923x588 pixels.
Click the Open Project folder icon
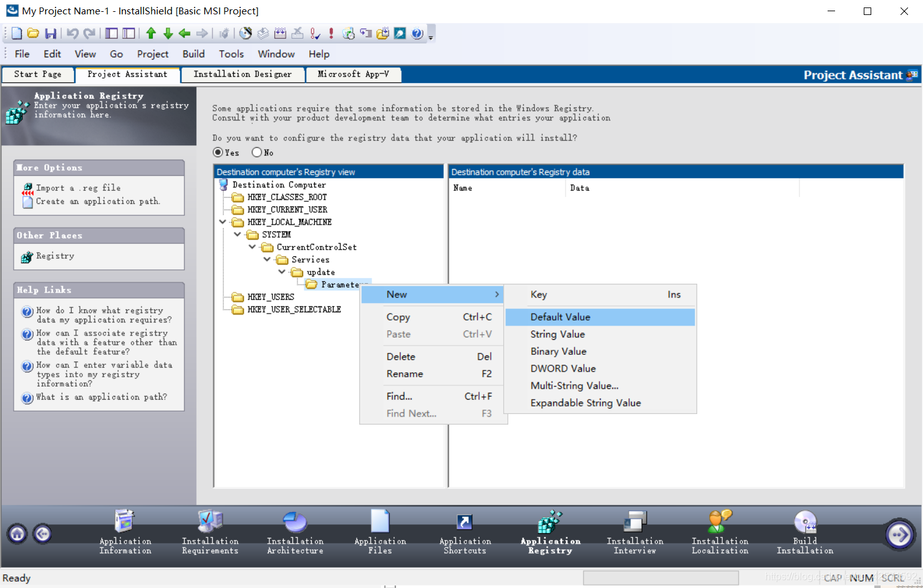click(x=33, y=33)
